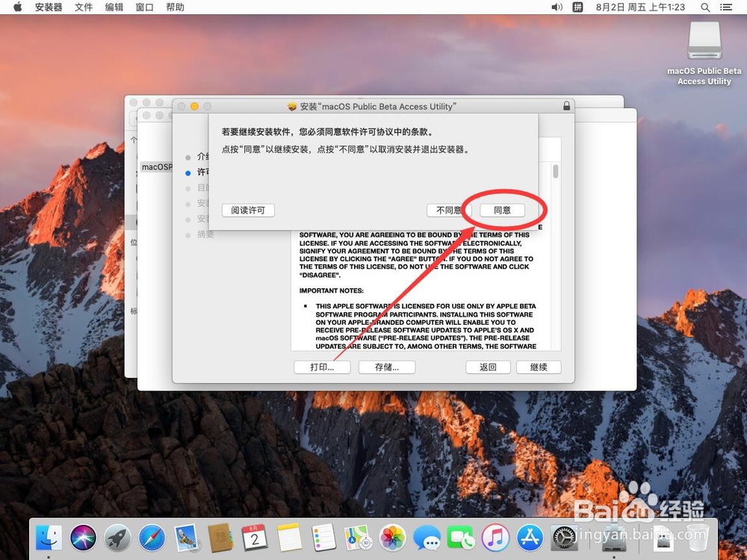Click the lock icon in installer title bar
The image size is (747, 560).
[566, 106]
